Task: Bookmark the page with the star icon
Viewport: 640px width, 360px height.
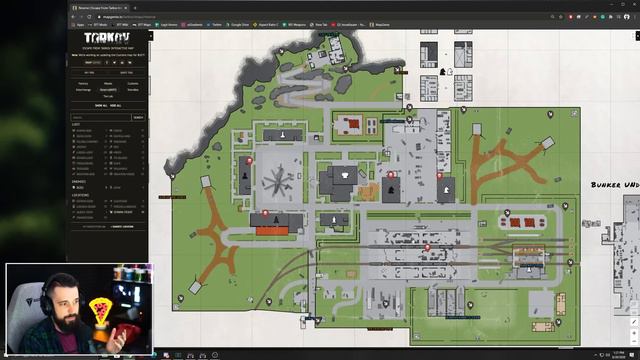Action: coord(561,17)
